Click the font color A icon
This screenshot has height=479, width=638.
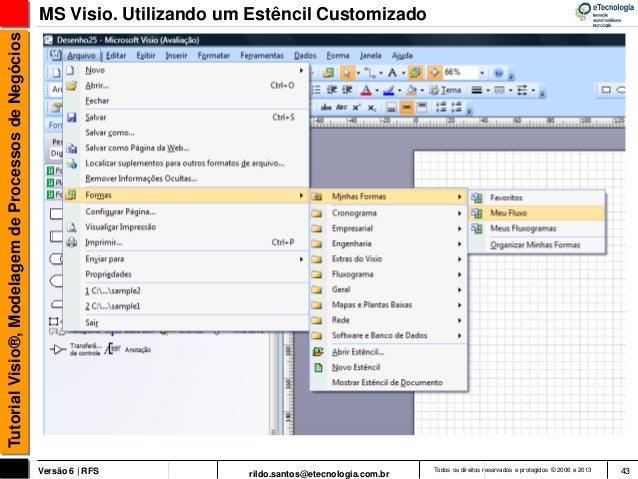pos(366,90)
